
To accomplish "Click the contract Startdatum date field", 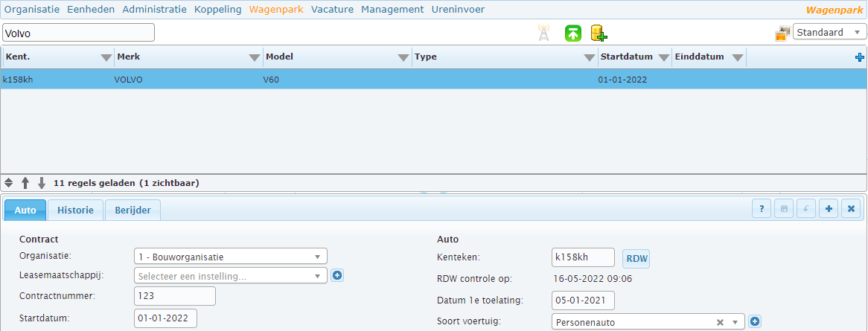I will [x=165, y=318].
